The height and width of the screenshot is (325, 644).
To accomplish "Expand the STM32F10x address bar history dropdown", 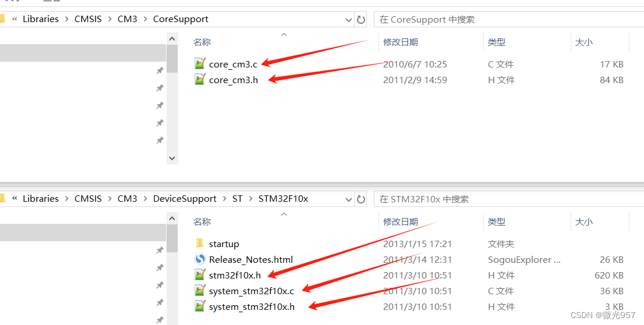I will coord(349,199).
